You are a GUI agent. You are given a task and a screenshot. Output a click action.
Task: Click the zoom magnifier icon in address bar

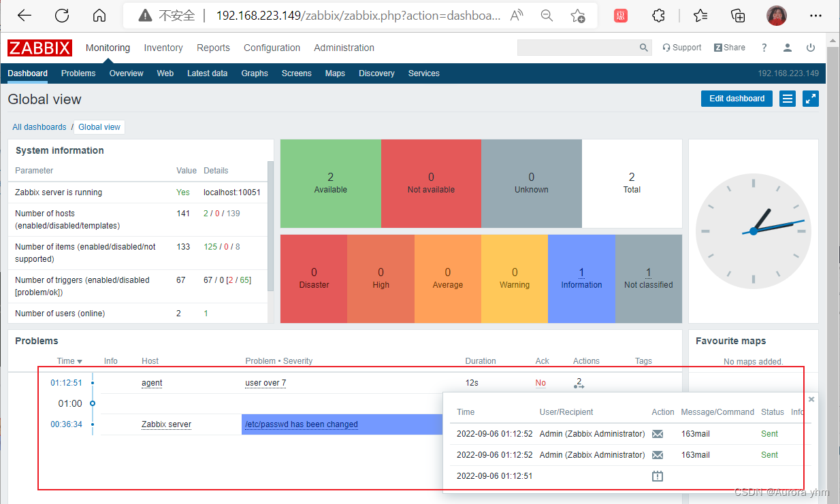click(547, 15)
